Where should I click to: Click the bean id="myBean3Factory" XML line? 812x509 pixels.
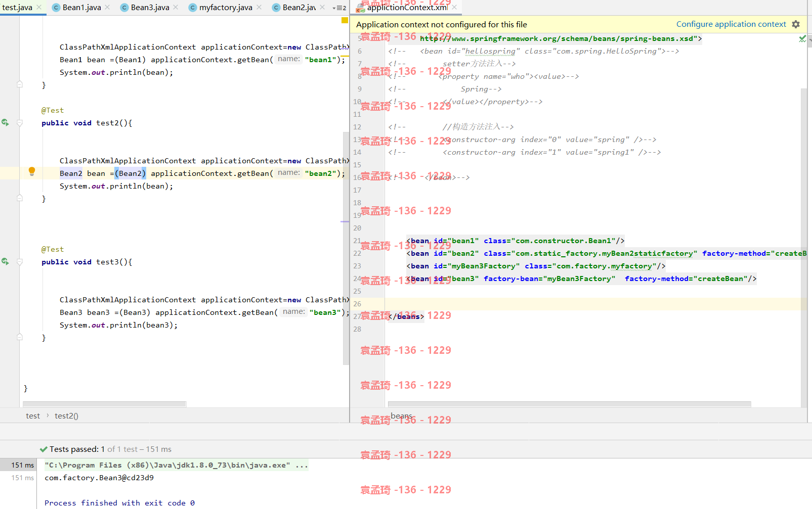coord(536,266)
